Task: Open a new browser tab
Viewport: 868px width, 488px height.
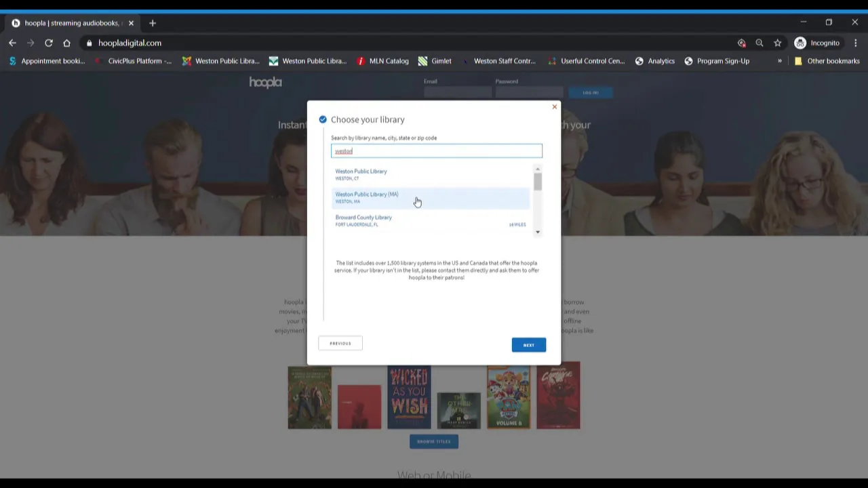Action: click(x=153, y=23)
